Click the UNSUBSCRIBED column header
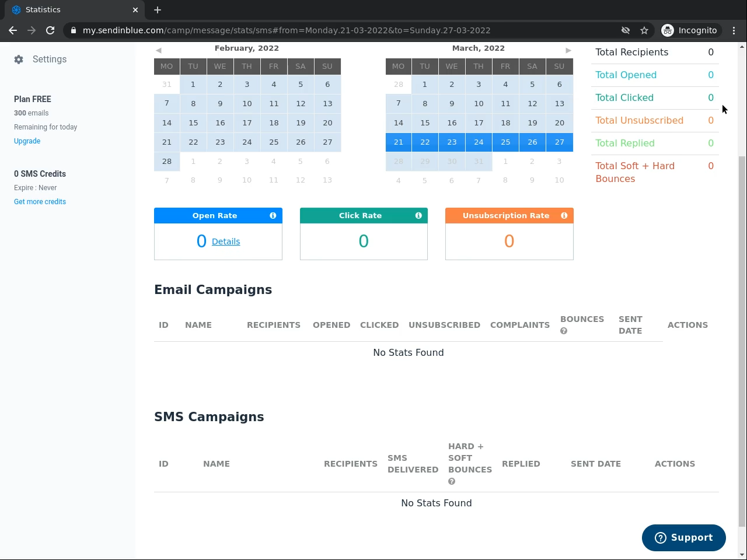The height and width of the screenshot is (560, 747). 445,325
